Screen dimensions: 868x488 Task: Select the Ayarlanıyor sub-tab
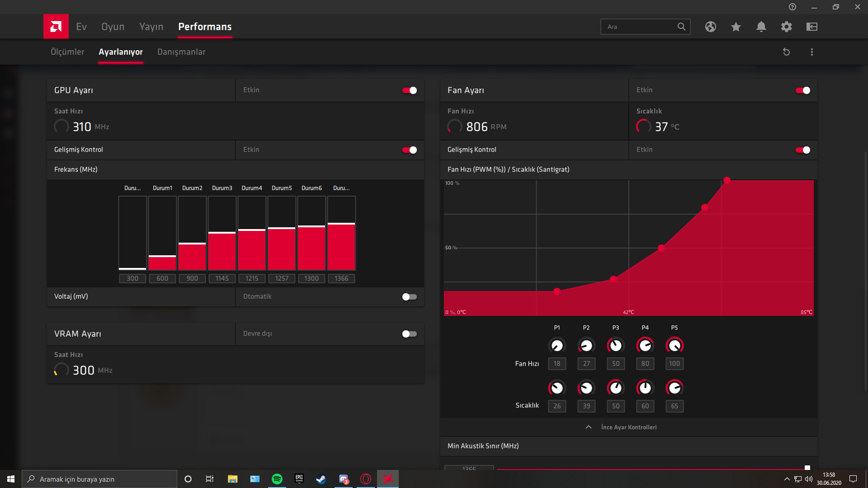pyautogui.click(x=121, y=52)
